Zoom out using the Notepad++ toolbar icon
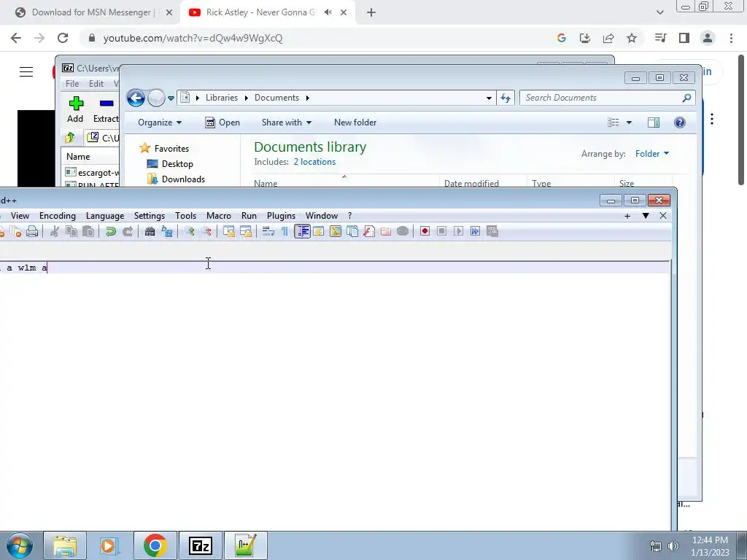747x560 pixels. click(x=206, y=231)
